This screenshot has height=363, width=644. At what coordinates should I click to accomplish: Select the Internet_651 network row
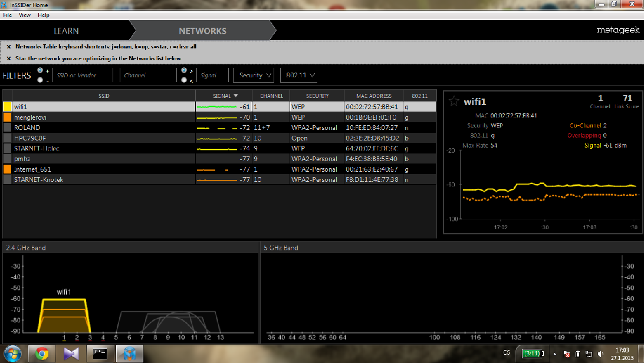click(x=219, y=169)
